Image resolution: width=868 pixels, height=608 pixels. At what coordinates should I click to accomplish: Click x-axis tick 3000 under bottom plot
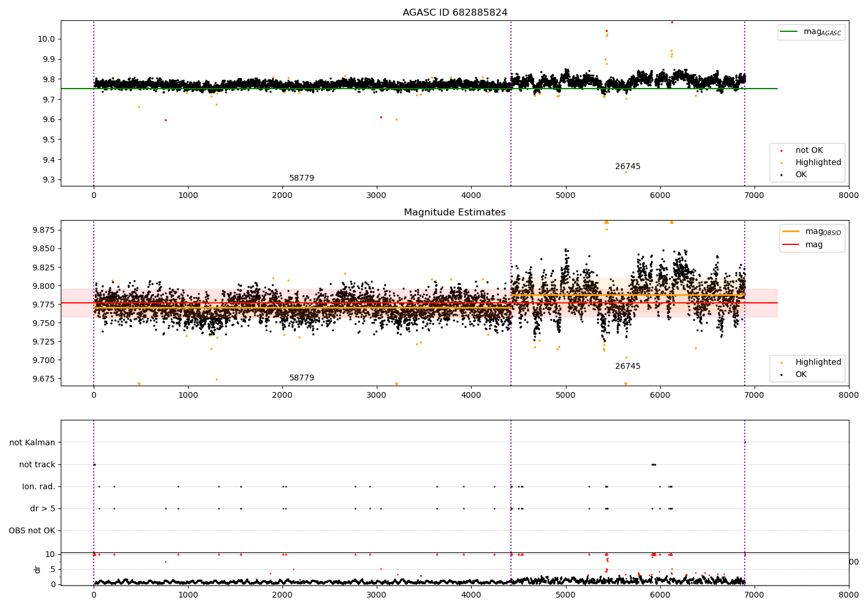pos(377,595)
